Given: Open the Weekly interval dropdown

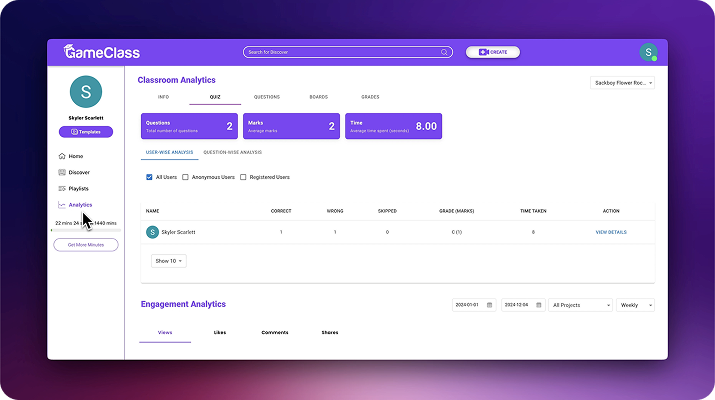Looking at the screenshot, I should pyautogui.click(x=635, y=305).
